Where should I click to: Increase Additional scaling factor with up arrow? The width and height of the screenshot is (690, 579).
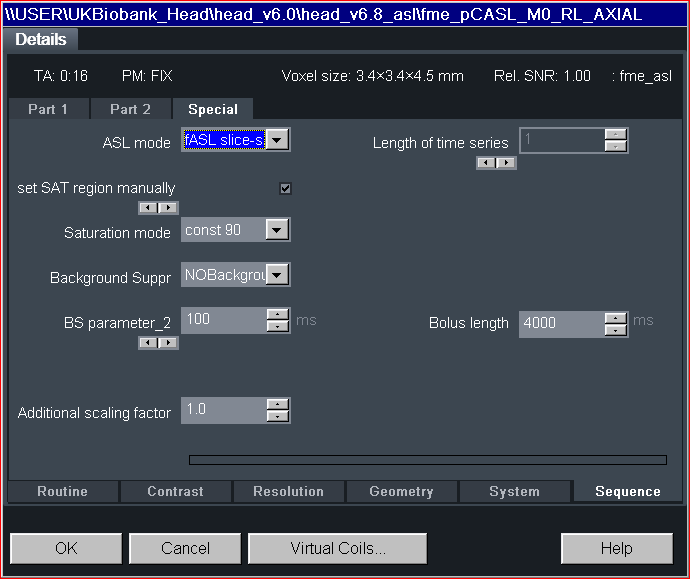(x=278, y=404)
